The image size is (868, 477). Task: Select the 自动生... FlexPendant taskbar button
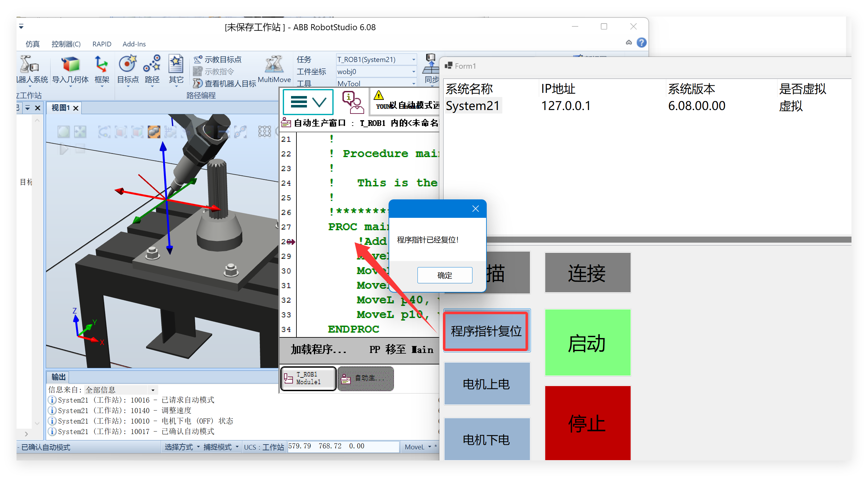click(x=365, y=378)
